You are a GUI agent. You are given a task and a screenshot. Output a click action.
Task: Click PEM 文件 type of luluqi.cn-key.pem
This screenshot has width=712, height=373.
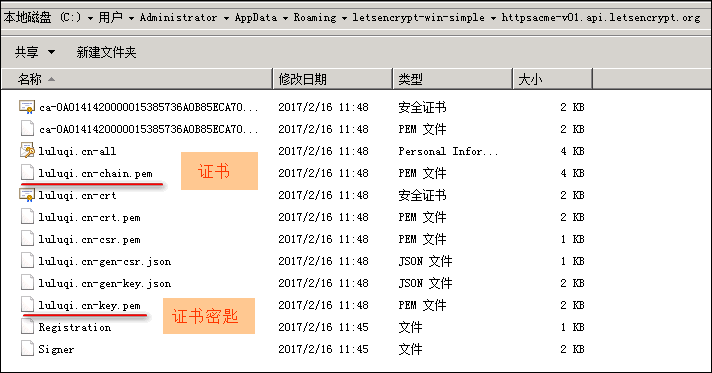422,305
